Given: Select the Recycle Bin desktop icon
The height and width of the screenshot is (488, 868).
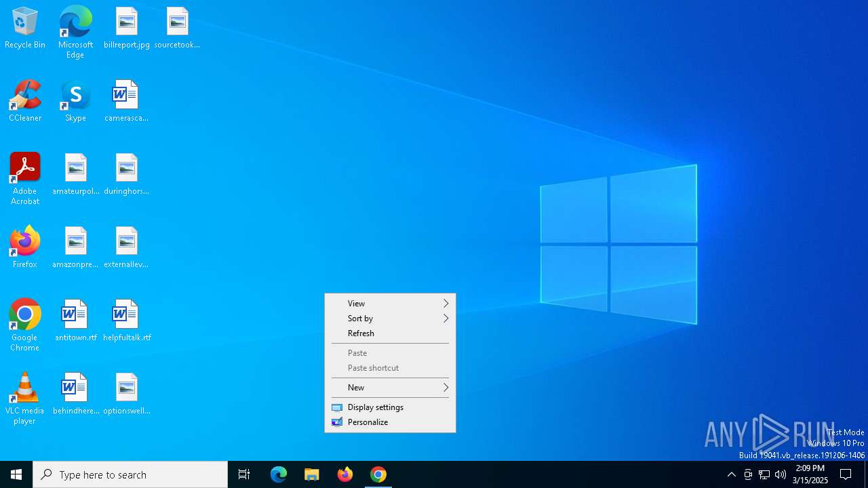Looking at the screenshot, I should coord(25,28).
